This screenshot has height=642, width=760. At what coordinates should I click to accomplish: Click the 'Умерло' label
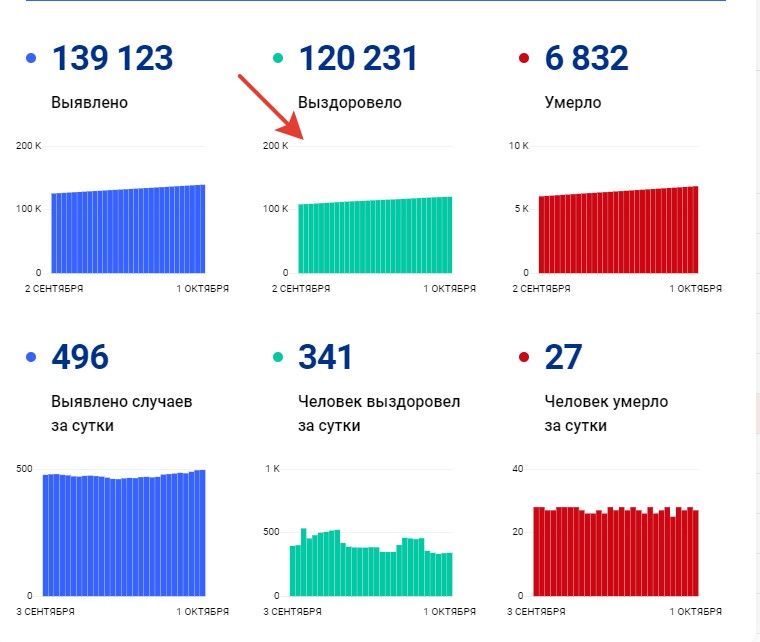coord(572,102)
